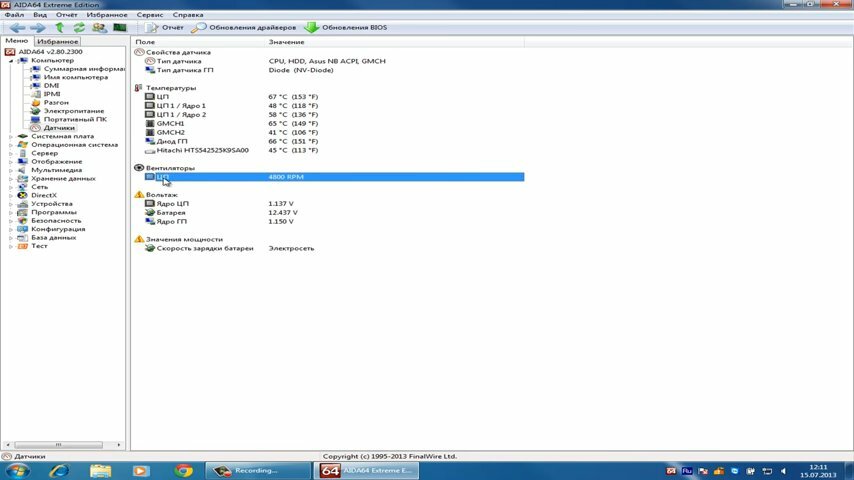
Task: Expand the Отображение node
Action: tap(11, 162)
